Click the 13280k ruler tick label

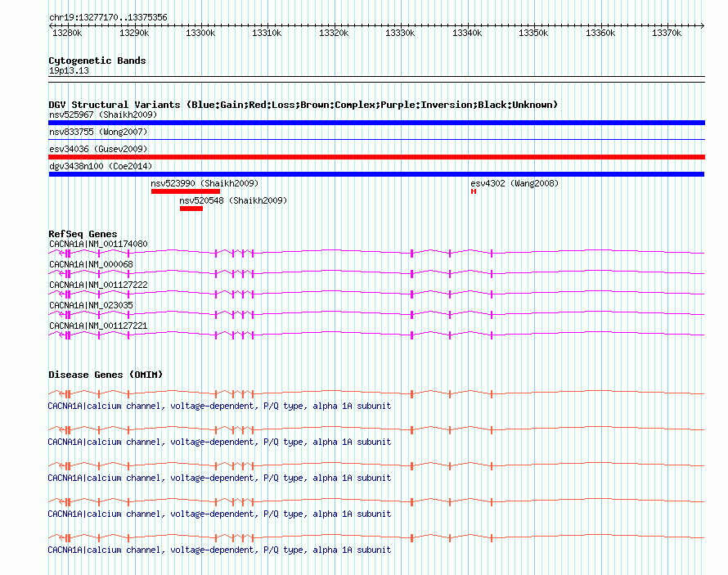pos(67,33)
